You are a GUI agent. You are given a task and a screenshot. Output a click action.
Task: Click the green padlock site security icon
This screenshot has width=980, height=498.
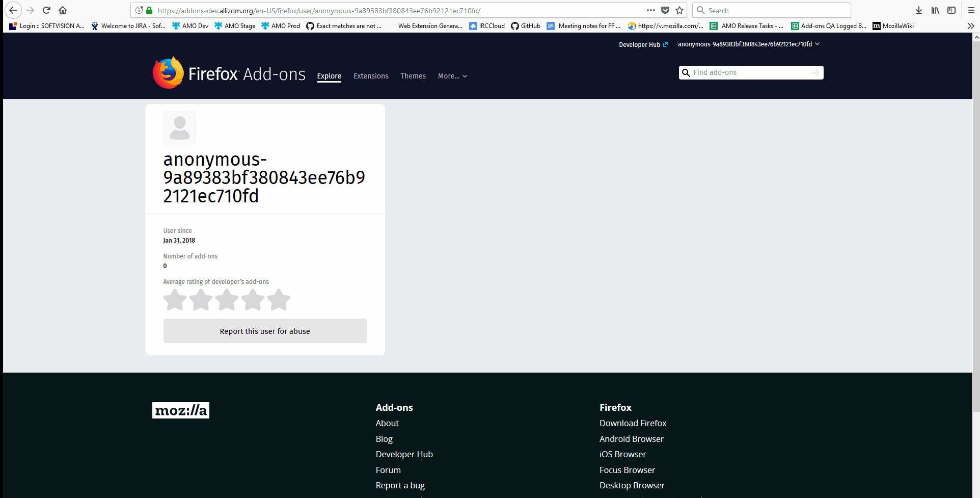click(149, 10)
